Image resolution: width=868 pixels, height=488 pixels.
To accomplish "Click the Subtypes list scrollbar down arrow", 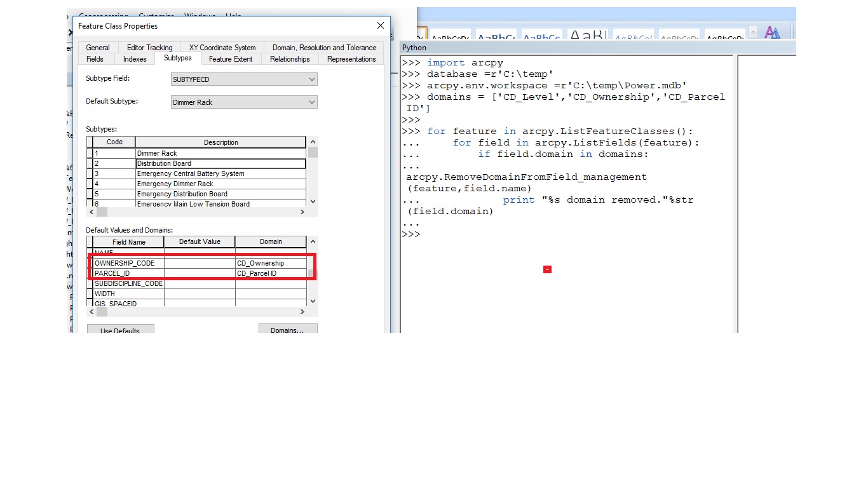I will (312, 201).
